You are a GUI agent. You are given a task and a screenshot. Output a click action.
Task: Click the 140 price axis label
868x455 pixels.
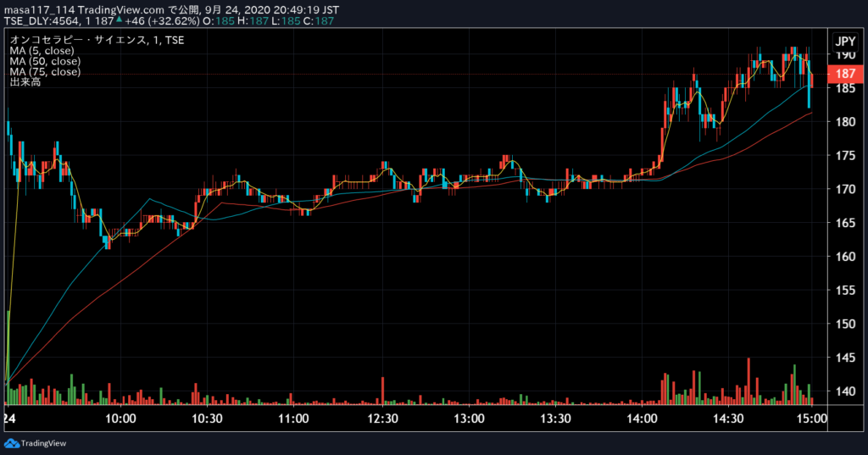pyautogui.click(x=845, y=391)
